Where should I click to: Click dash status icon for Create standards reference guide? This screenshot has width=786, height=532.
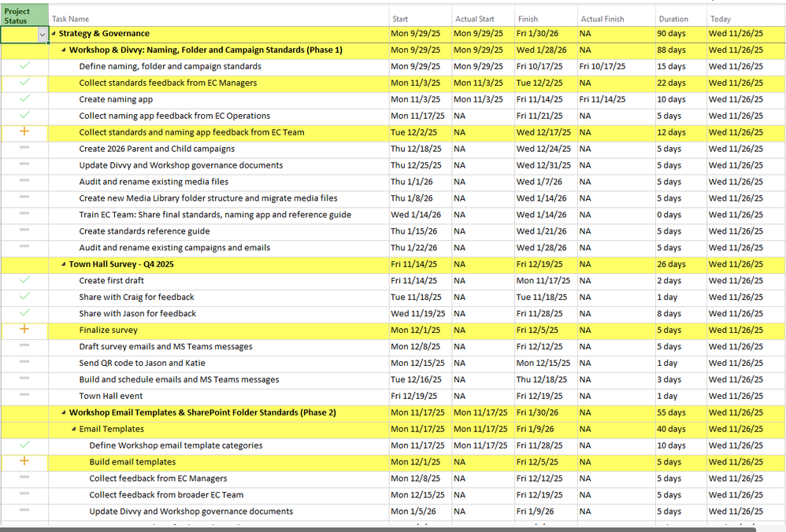pos(24,230)
